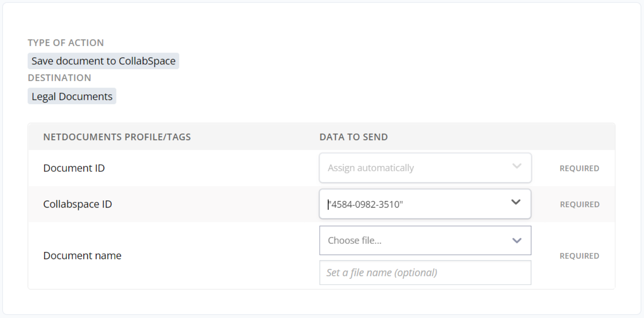Click REQUIRED beside Collabspace ID
Image resolution: width=644 pixels, height=318 pixels.
tap(579, 204)
